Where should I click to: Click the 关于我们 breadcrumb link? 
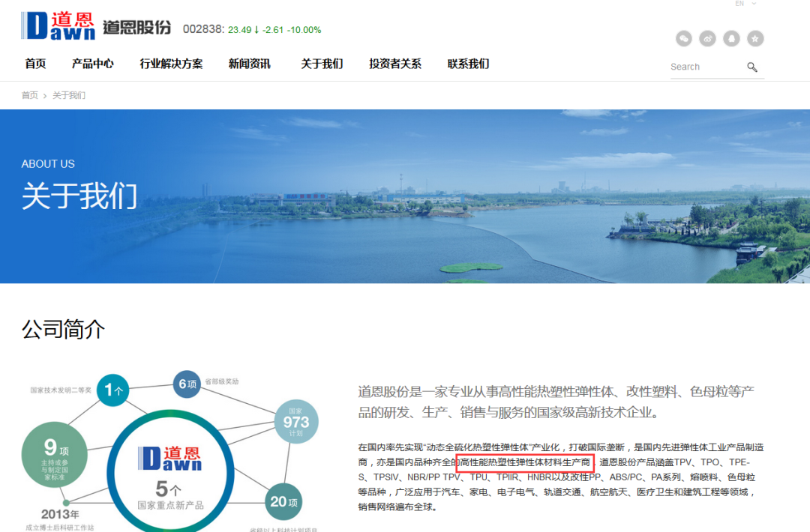coord(69,95)
